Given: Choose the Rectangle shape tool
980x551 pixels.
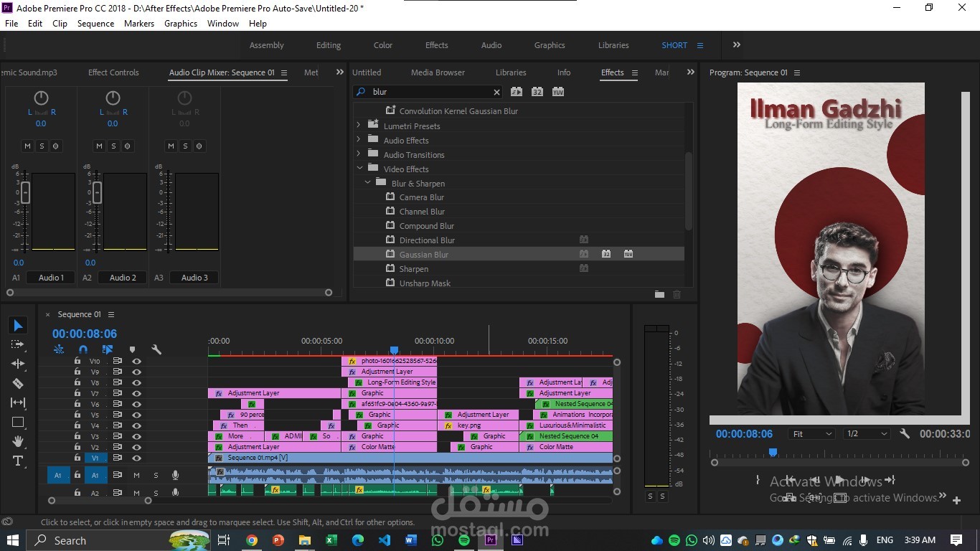Looking at the screenshot, I should (x=19, y=422).
